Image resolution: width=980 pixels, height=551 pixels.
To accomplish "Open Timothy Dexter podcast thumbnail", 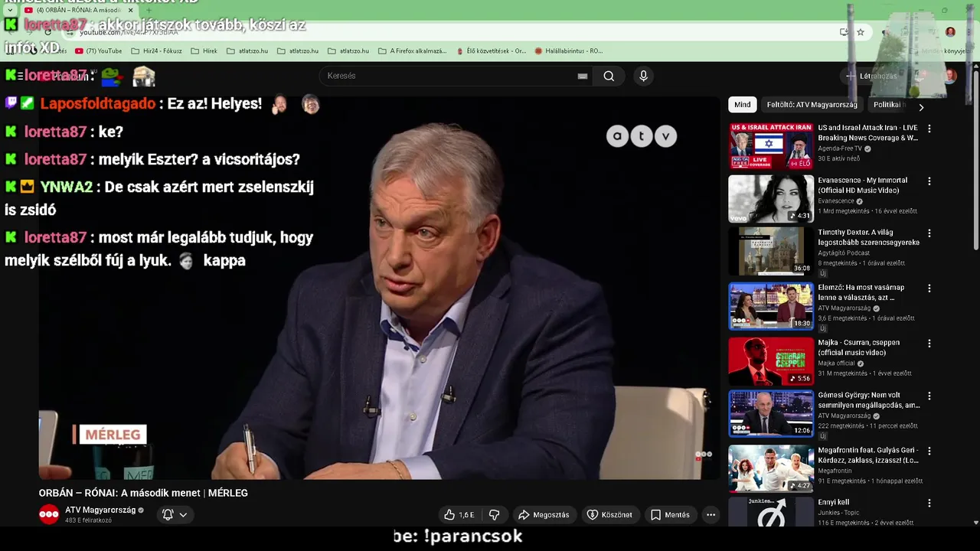I will click(x=771, y=251).
